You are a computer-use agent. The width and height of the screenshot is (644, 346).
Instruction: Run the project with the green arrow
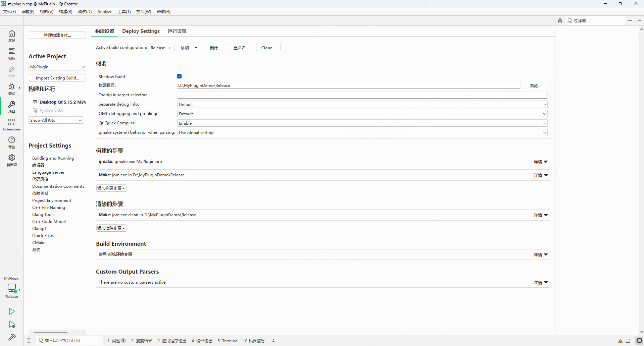[12, 311]
